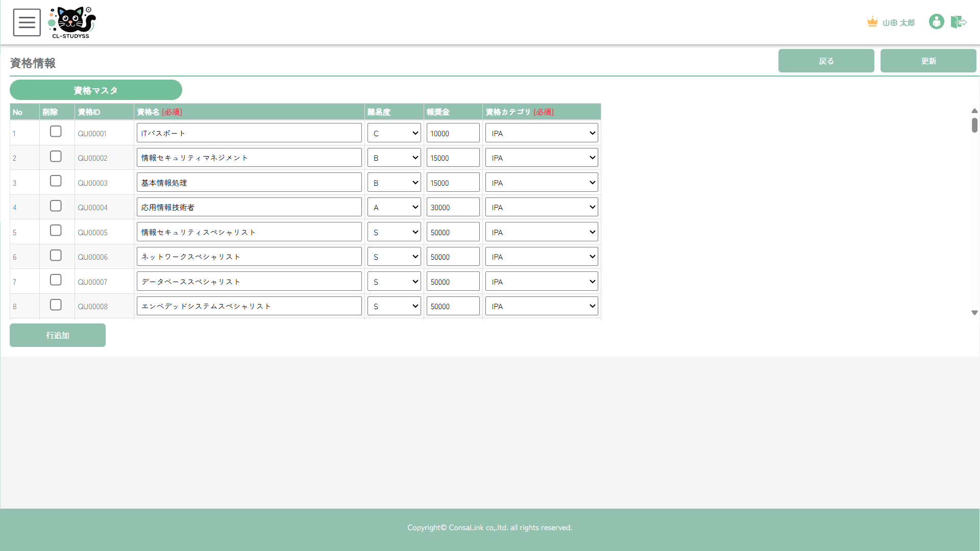Image resolution: width=980 pixels, height=551 pixels.
Task: Mark ネットワークスペシャリスト row for deletion
Action: (x=56, y=256)
